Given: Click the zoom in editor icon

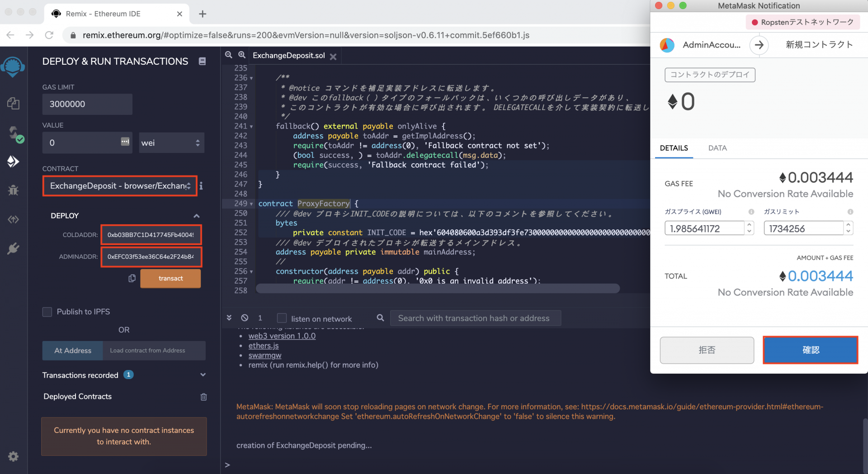Looking at the screenshot, I should [x=242, y=55].
